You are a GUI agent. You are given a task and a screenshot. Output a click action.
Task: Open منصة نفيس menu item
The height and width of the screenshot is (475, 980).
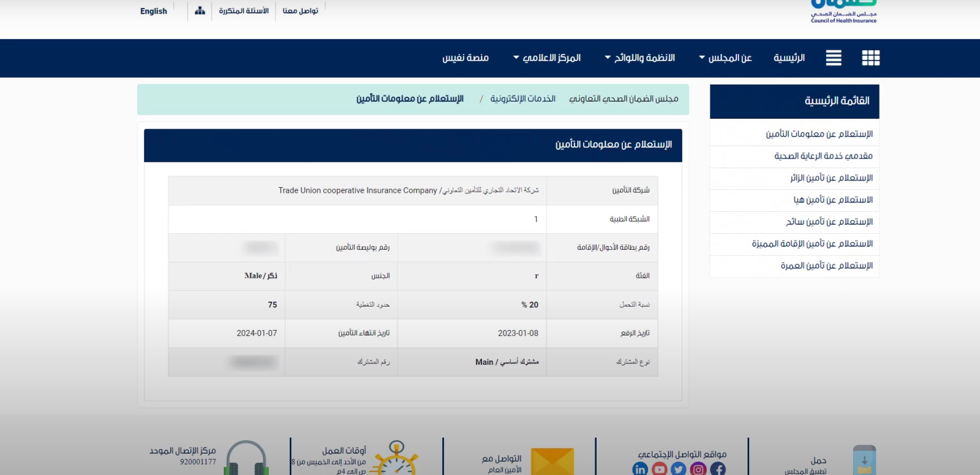coord(466,58)
